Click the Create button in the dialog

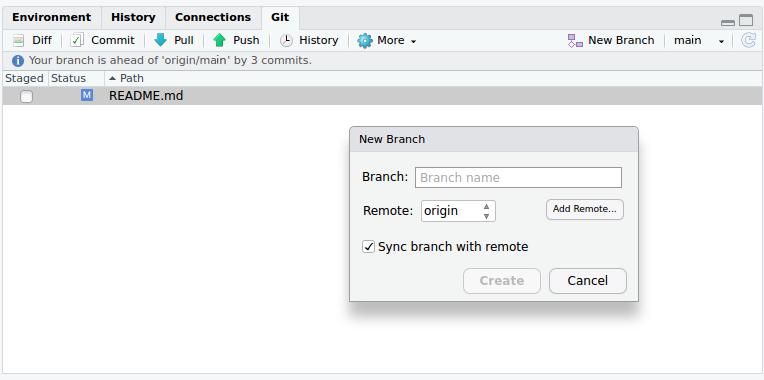502,281
